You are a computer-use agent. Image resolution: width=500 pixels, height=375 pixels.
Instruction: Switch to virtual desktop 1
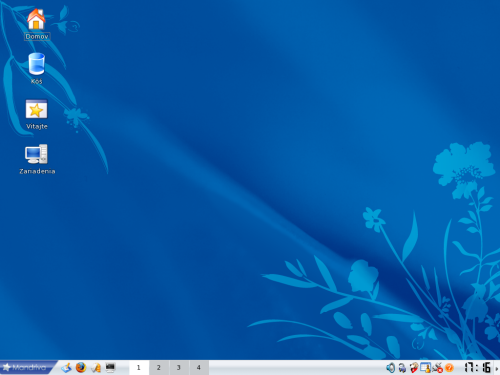tap(139, 368)
